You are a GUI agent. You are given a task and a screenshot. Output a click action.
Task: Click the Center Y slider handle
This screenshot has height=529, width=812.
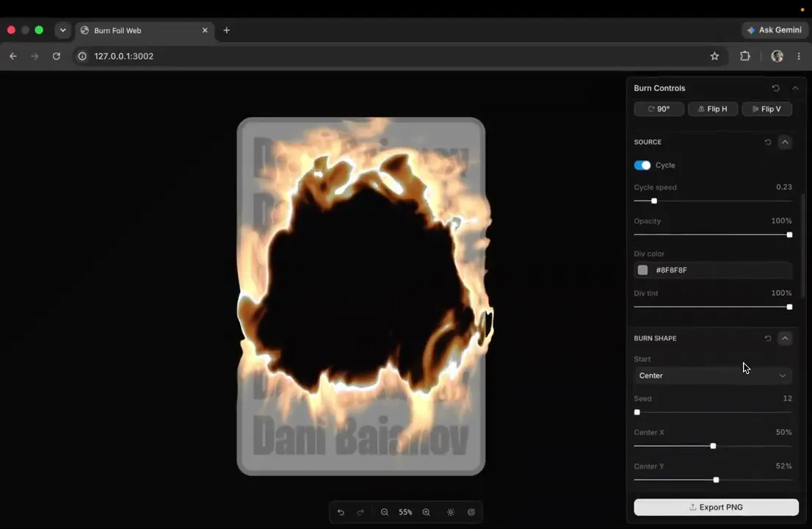(x=717, y=480)
